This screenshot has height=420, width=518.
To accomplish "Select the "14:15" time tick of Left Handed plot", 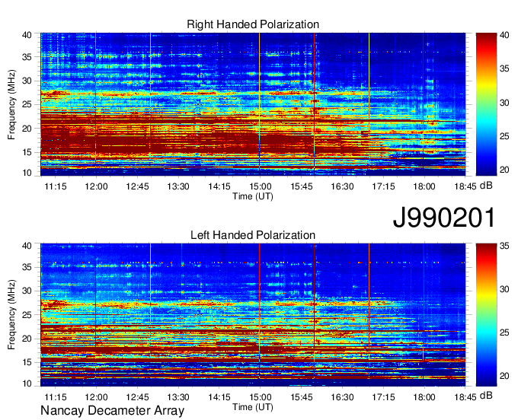I will coord(219,397).
